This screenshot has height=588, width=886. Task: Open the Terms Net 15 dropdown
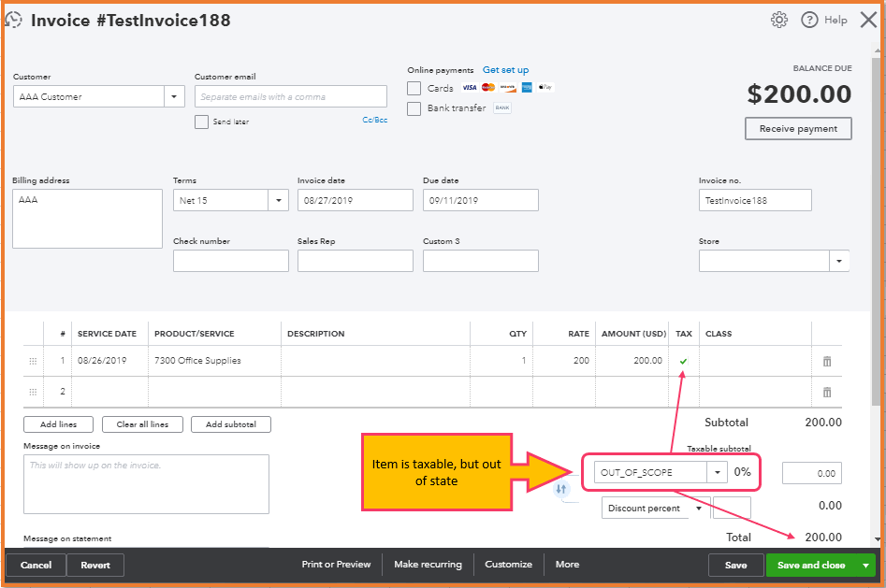click(x=279, y=200)
